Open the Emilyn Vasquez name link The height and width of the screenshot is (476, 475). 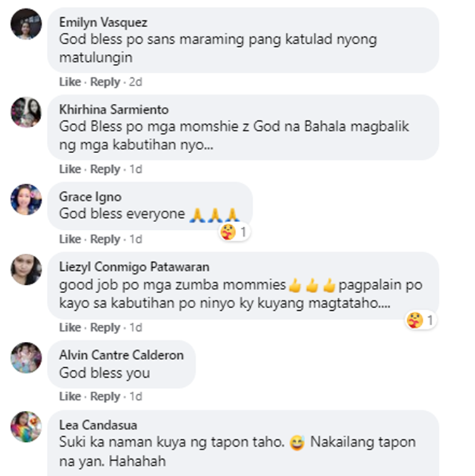(x=103, y=22)
